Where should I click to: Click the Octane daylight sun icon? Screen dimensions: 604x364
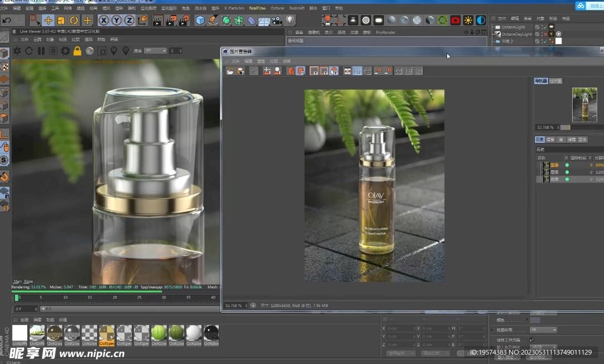(468, 20)
